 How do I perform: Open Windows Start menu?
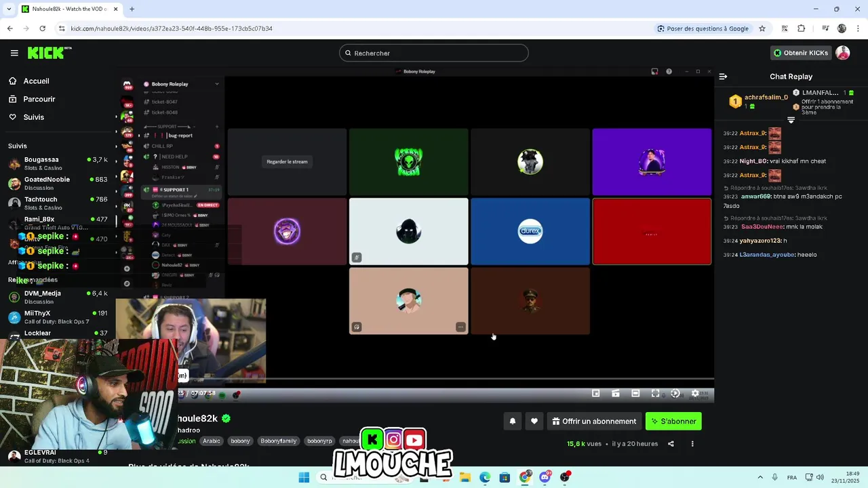pyautogui.click(x=304, y=477)
